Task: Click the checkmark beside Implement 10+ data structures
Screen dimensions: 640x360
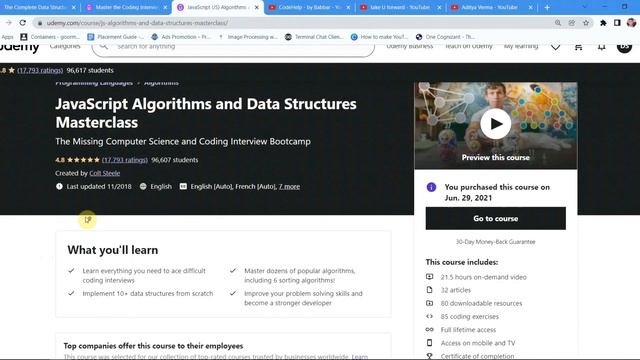Action: [71, 293]
